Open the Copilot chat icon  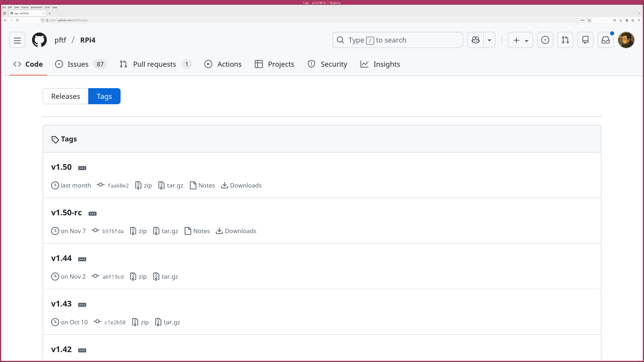pos(475,40)
